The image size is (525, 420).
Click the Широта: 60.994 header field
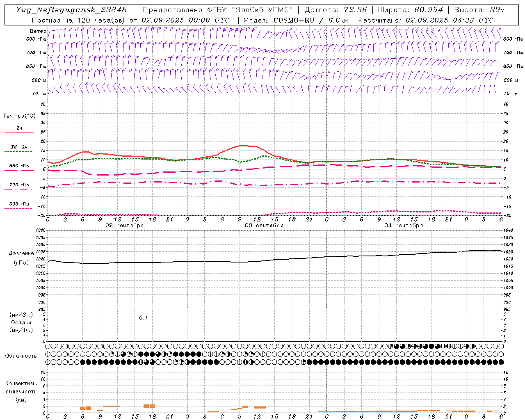tap(410, 10)
